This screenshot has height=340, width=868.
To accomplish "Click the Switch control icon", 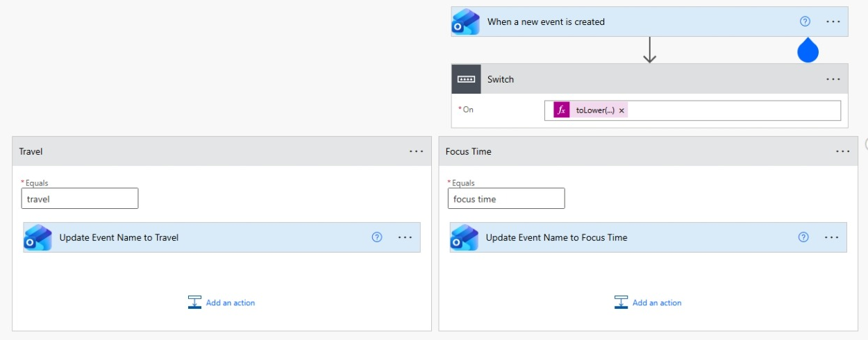I will (x=465, y=79).
